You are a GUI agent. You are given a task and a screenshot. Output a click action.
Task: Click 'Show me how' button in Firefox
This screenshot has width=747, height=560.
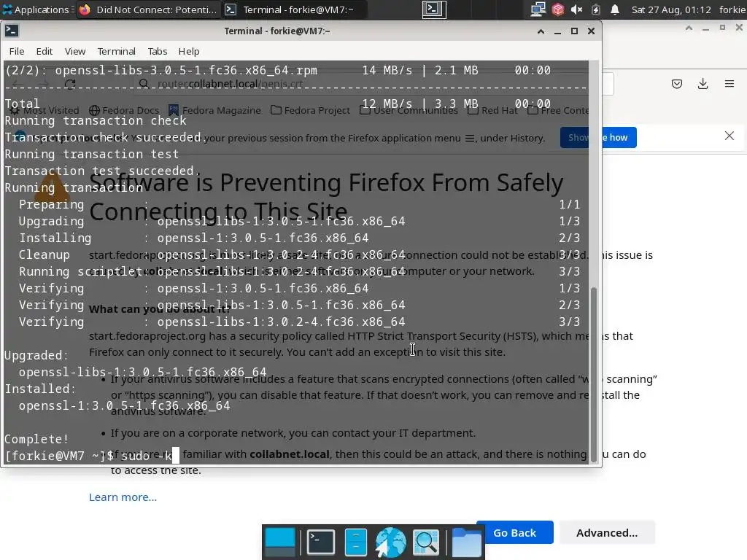[598, 138]
